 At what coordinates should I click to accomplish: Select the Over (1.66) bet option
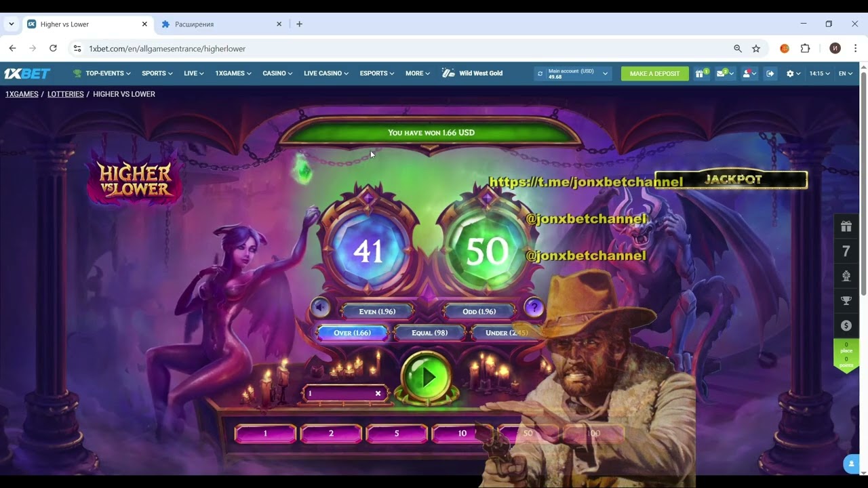coord(352,333)
